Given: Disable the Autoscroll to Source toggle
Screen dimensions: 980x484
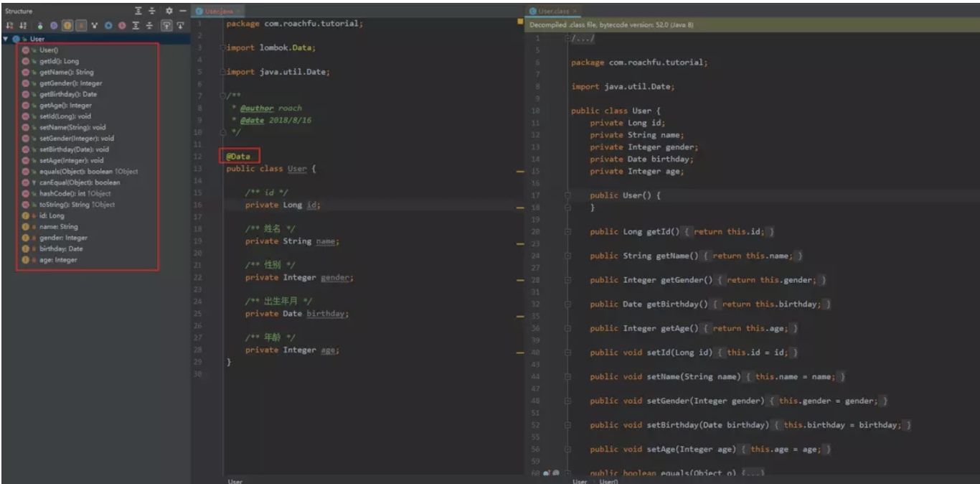Looking at the screenshot, I should click(166, 25).
